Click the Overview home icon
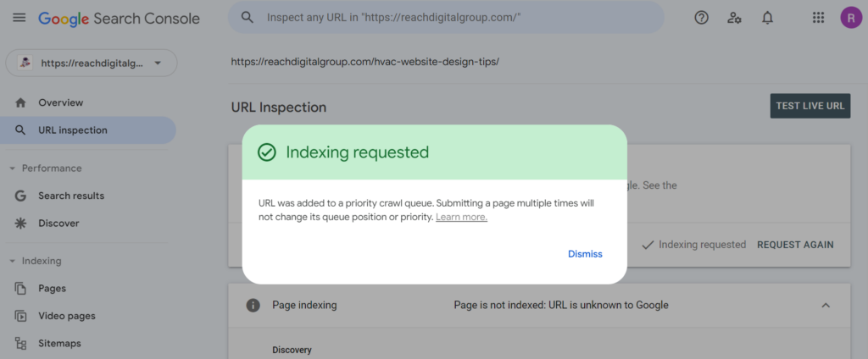Viewport: 868px width, 359px height. [20, 102]
